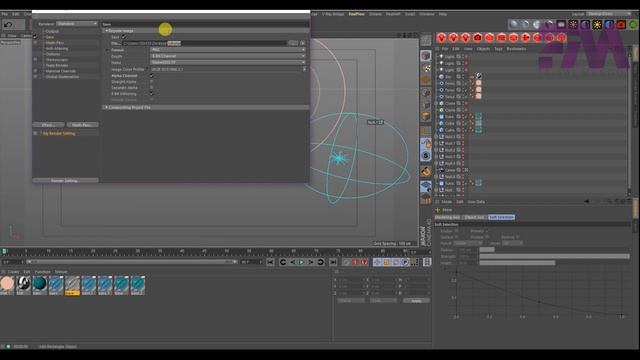Toggle the Alpha Channel checkbox
The width and height of the screenshot is (640, 360).
click(x=151, y=76)
